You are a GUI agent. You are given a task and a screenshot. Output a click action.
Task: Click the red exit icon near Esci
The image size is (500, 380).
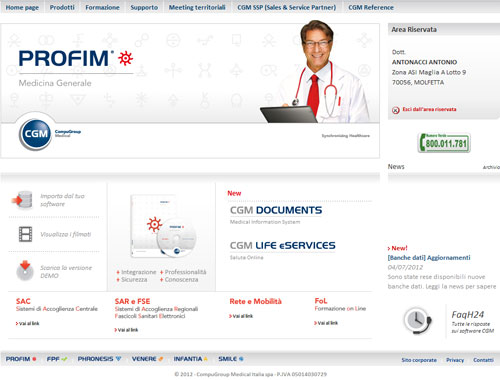click(396, 110)
